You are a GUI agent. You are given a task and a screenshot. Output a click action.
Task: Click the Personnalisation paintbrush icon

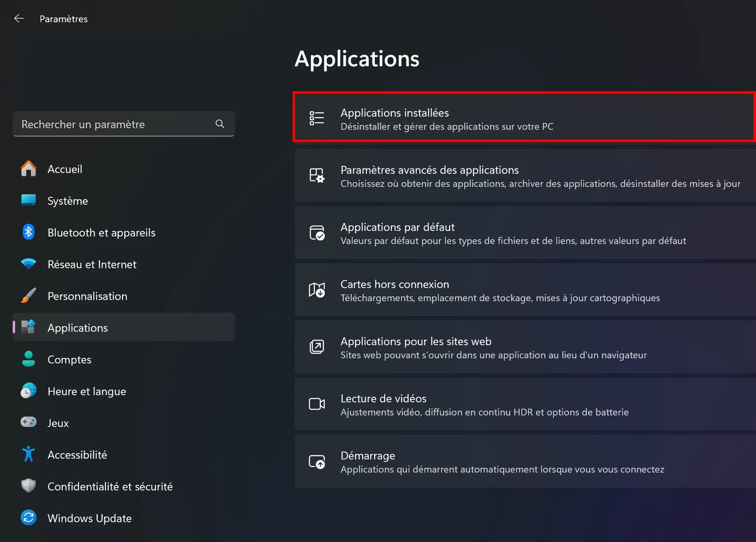(x=28, y=296)
